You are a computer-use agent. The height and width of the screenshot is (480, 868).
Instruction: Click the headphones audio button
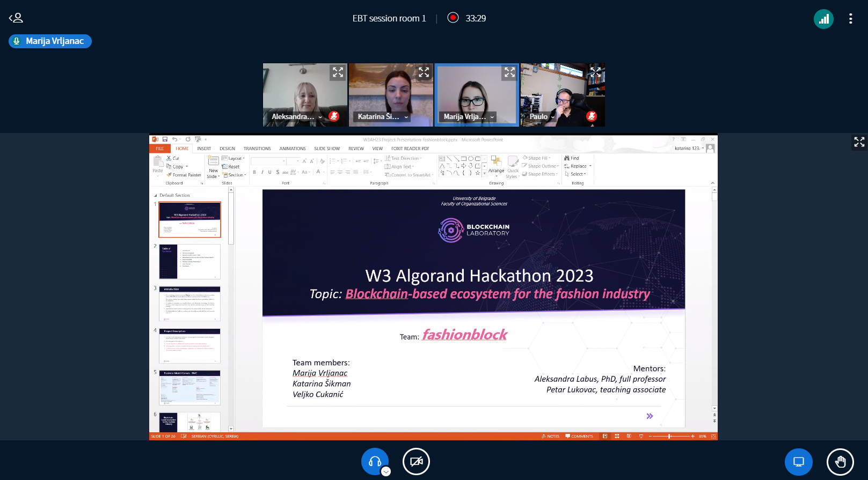pyautogui.click(x=375, y=461)
